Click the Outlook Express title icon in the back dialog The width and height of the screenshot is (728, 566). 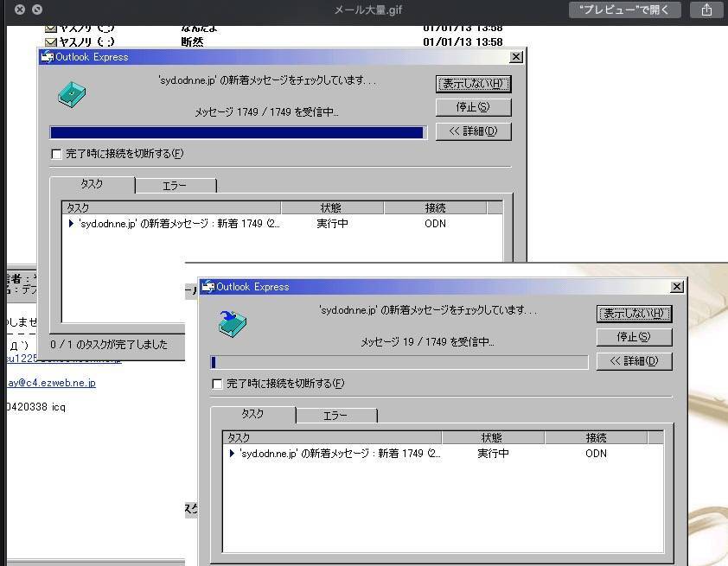click(x=47, y=57)
